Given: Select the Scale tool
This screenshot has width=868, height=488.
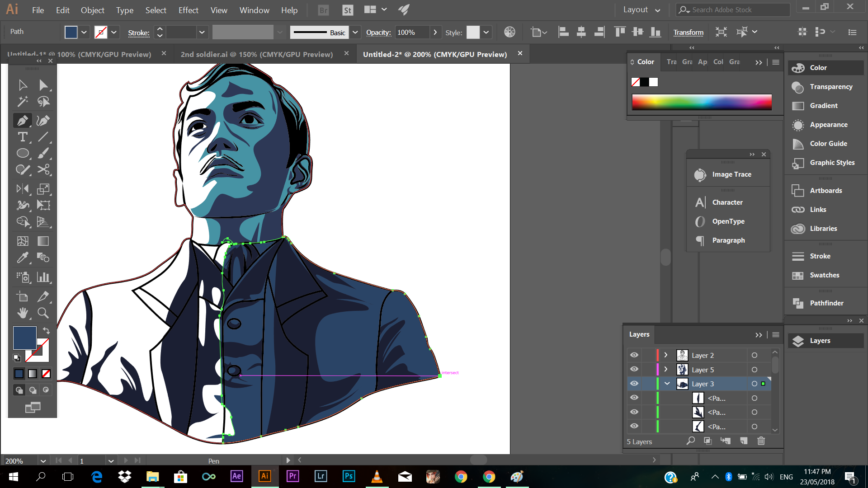Looking at the screenshot, I should (43, 189).
